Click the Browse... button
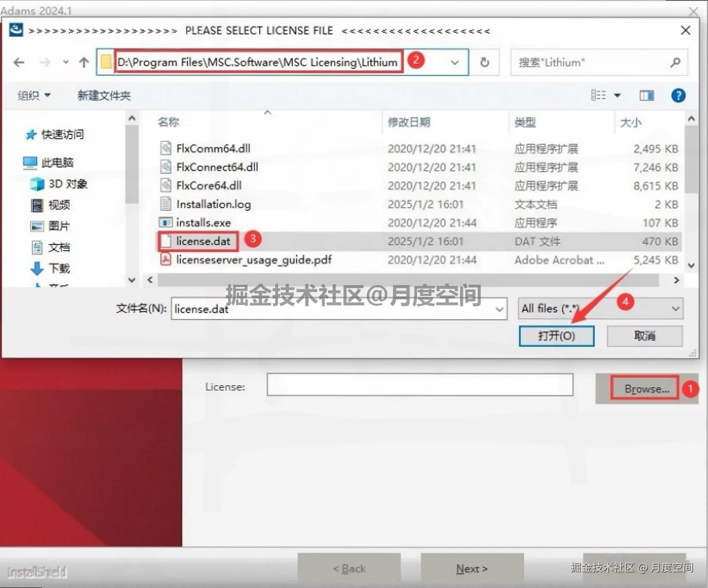The image size is (708, 588). coord(644,388)
